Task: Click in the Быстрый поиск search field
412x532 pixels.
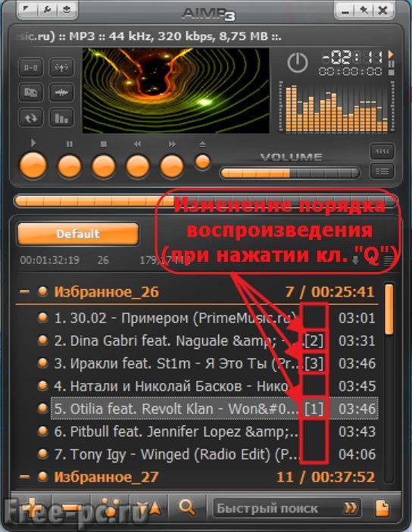Action: pos(279,509)
